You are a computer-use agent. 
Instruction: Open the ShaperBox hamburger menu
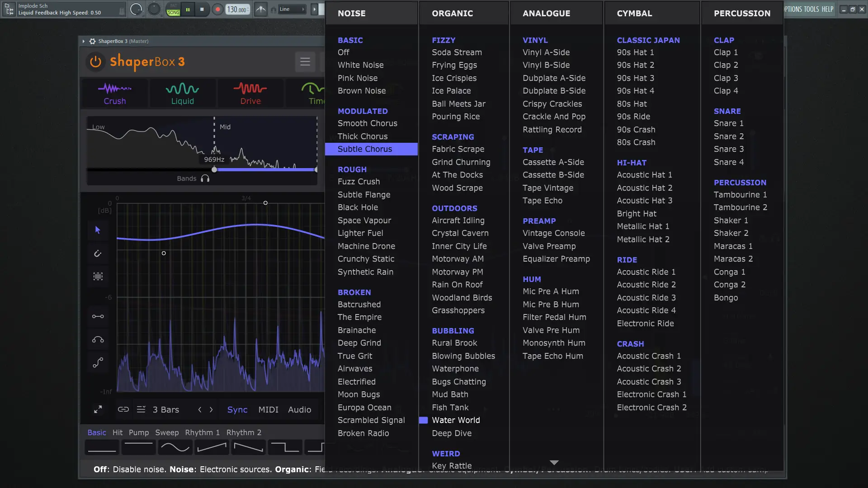click(x=305, y=62)
